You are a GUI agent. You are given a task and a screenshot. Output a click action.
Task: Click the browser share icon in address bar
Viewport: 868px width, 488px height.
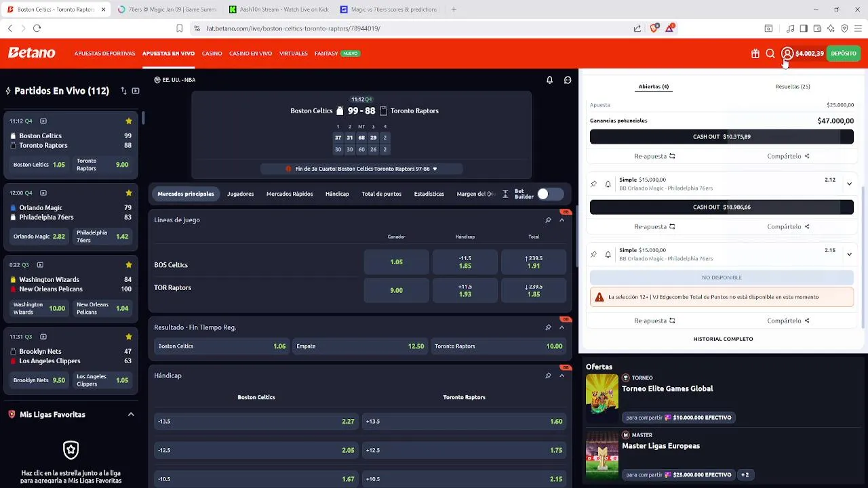637,28
